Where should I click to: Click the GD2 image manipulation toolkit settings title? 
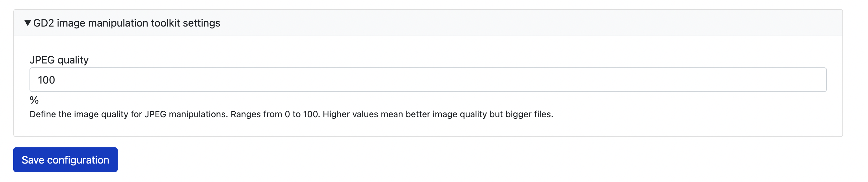(x=126, y=23)
